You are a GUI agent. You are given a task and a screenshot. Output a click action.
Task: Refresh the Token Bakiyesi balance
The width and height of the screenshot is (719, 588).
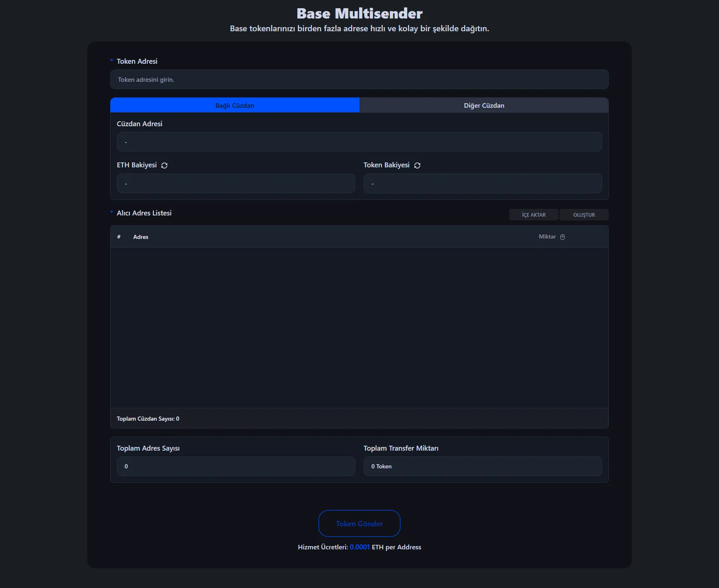coord(417,165)
